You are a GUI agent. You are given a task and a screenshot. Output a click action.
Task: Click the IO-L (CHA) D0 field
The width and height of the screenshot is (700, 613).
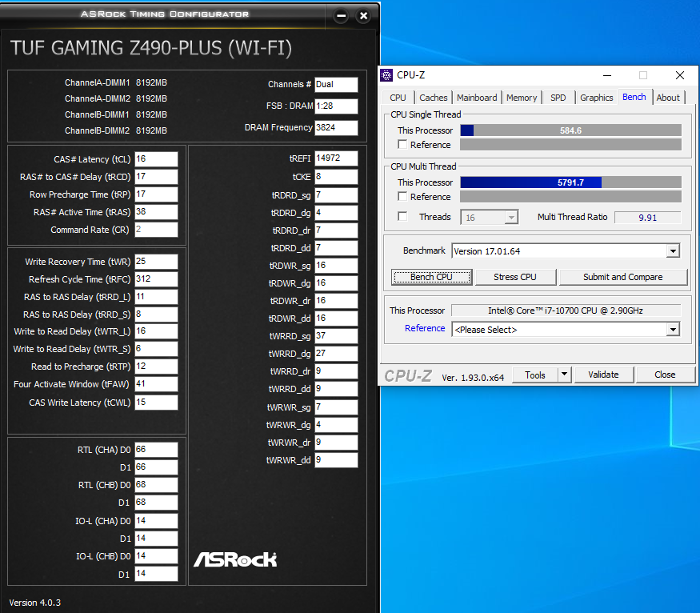pos(156,521)
